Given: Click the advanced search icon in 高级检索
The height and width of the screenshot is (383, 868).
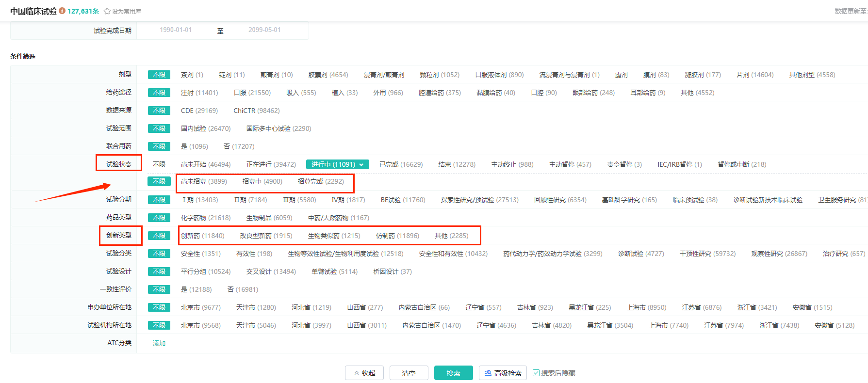Looking at the screenshot, I should pyautogui.click(x=488, y=373).
